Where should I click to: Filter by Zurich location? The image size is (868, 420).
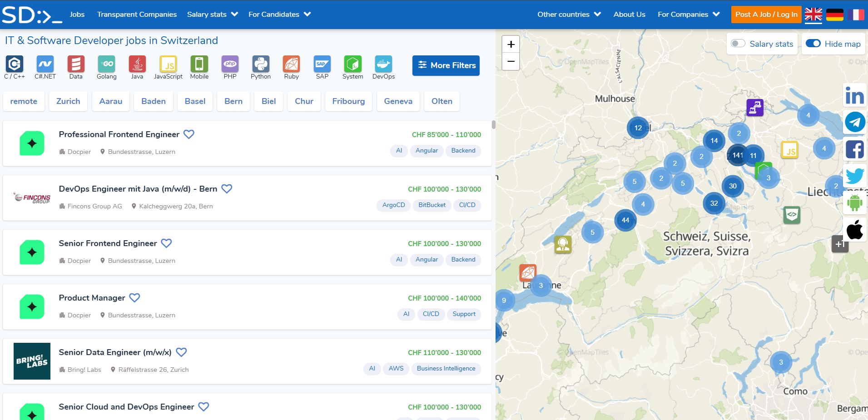[x=68, y=101]
